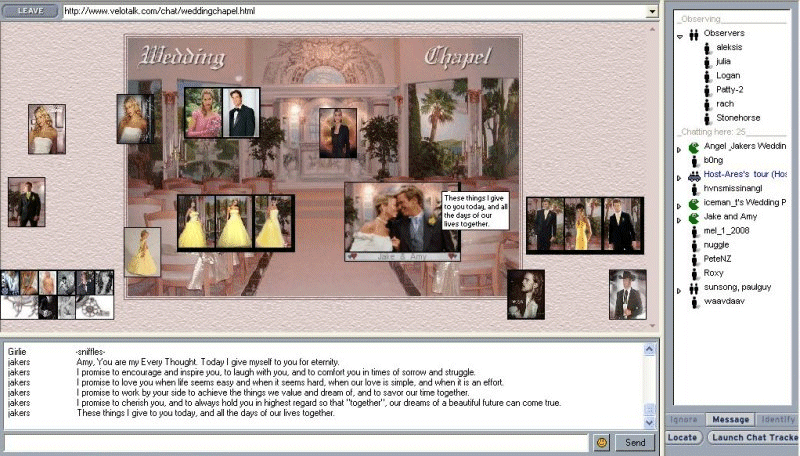
Task: Switch to the Message tab
Action: tap(730, 420)
